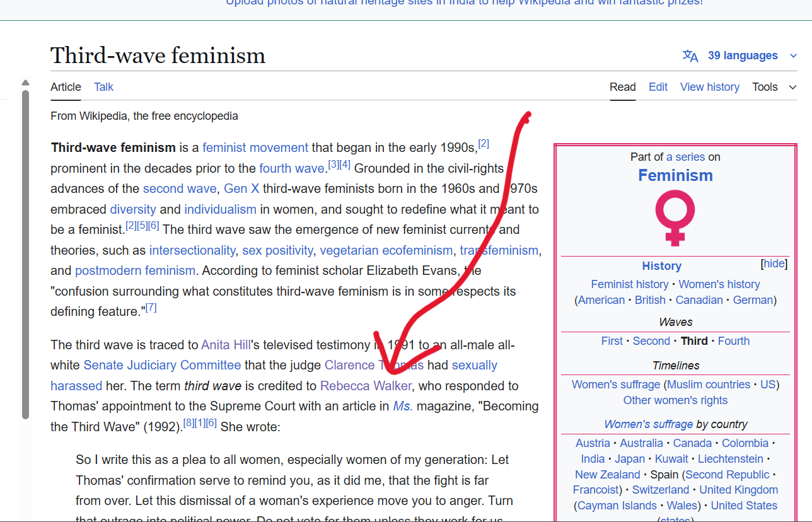
Task: Select the Read tab
Action: click(x=622, y=87)
